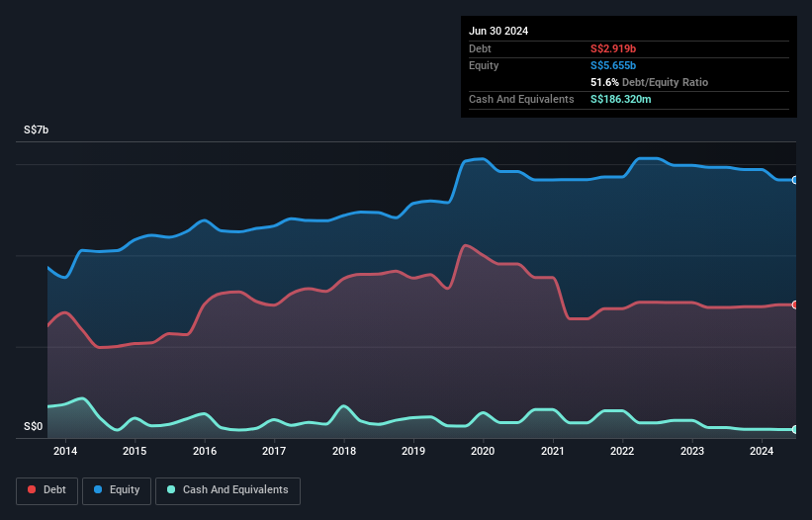Toggle the Equity legend button
Screen dimensions: 812x520
[117, 490]
